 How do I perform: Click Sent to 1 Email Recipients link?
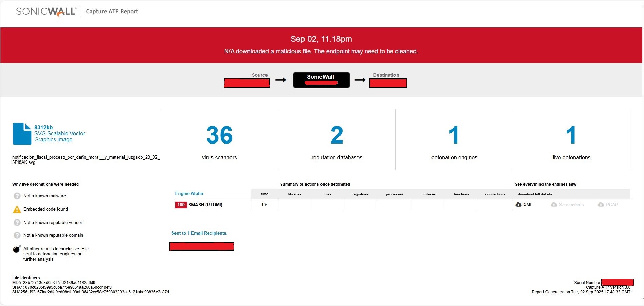pos(199,233)
